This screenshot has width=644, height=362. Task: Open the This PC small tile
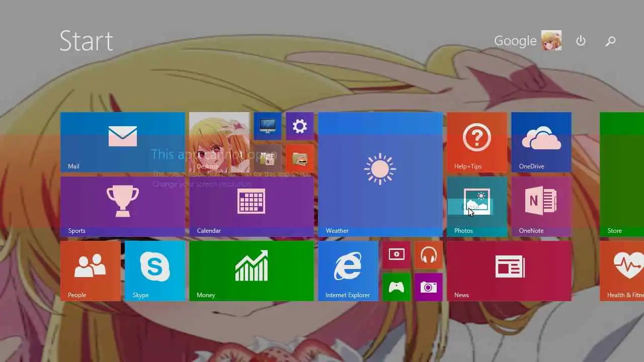pyautogui.click(x=267, y=126)
